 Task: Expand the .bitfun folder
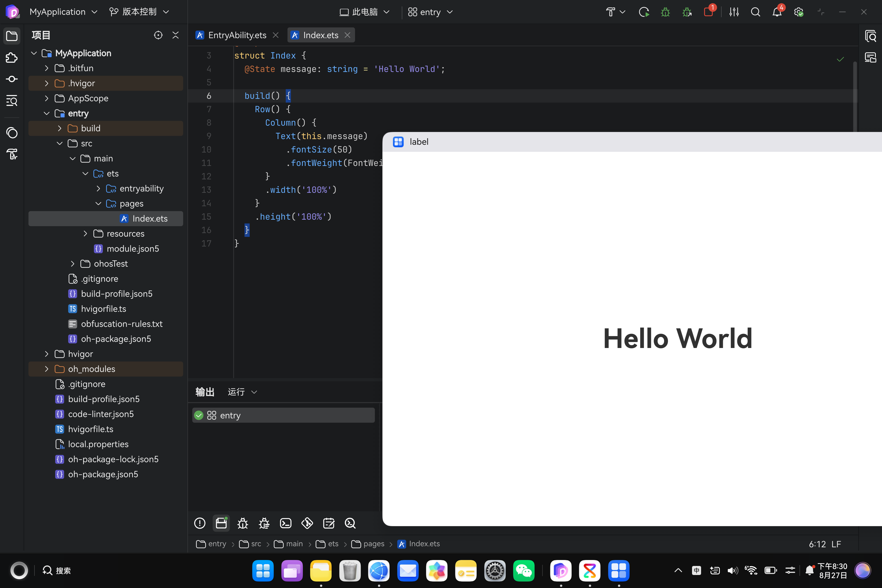[x=46, y=68]
